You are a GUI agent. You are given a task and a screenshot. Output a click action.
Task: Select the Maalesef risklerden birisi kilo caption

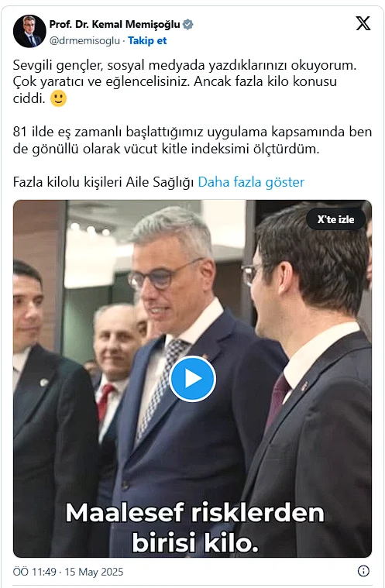[195, 528]
